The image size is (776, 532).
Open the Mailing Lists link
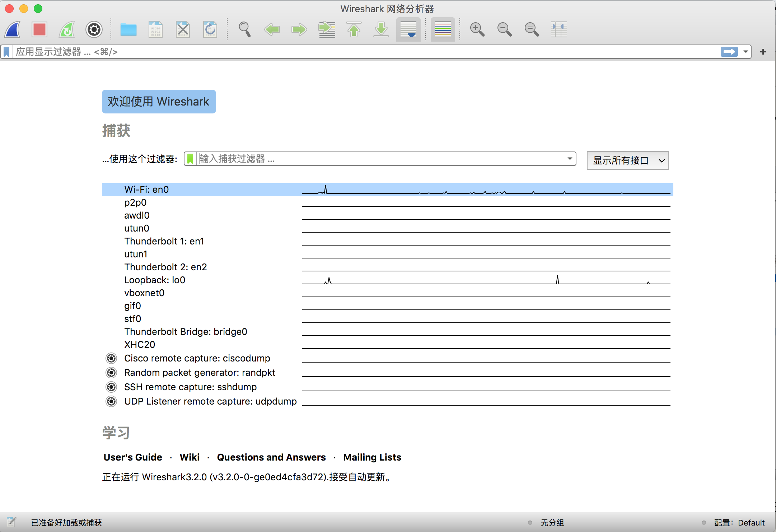pos(372,457)
